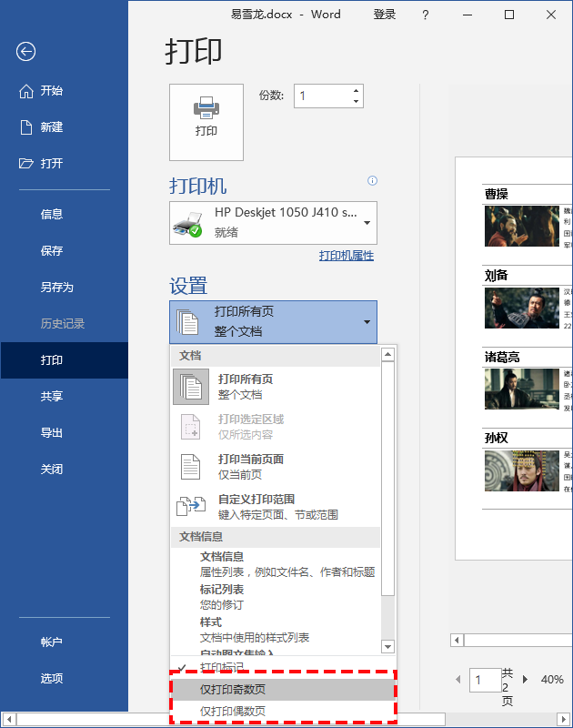Open the 导出 export page
The image size is (573, 728).
(x=64, y=433)
